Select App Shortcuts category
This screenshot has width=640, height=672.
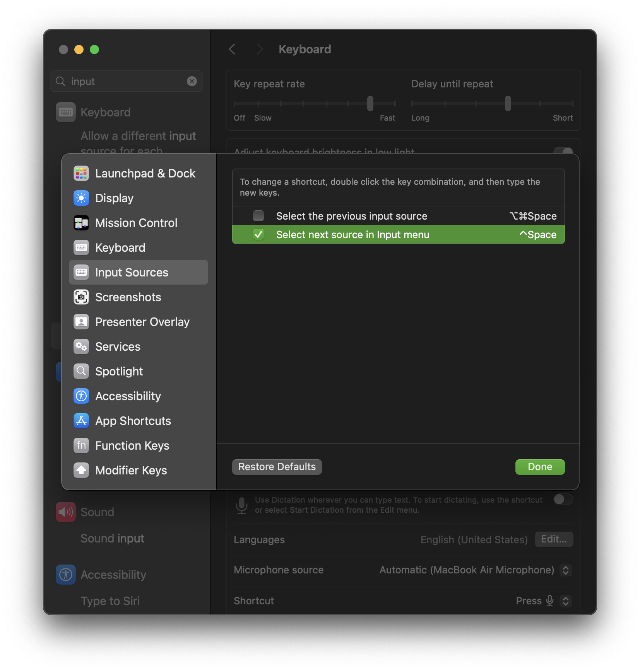click(139, 421)
